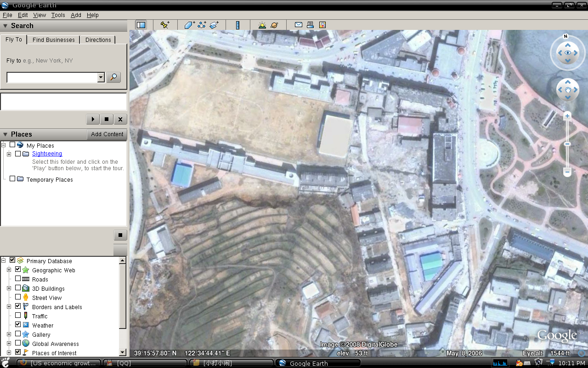
Task: Check the Sightseeing folder checkbox
Action: click(x=18, y=154)
